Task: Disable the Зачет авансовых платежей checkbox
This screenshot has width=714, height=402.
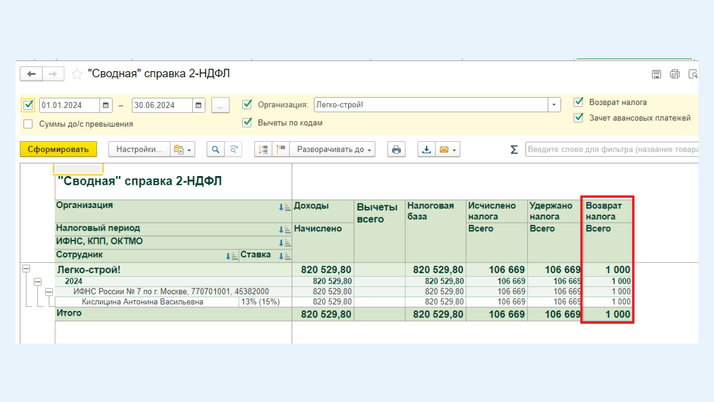Action: tap(579, 118)
